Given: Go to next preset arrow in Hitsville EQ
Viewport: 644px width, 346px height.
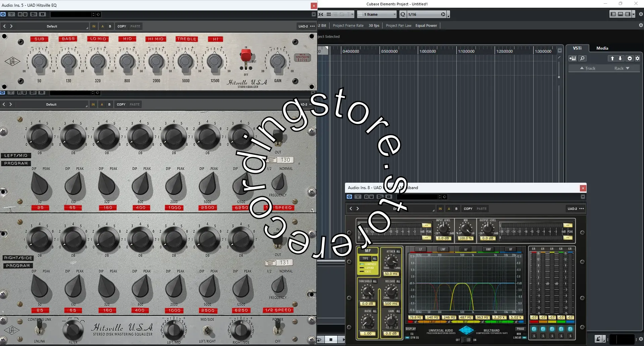Looking at the screenshot, I should 11,26.
